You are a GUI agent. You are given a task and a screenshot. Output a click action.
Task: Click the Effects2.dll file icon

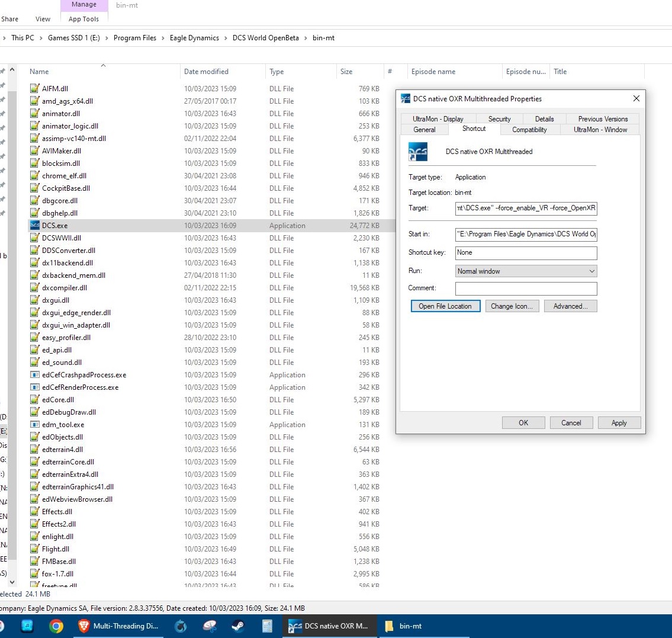click(35, 524)
